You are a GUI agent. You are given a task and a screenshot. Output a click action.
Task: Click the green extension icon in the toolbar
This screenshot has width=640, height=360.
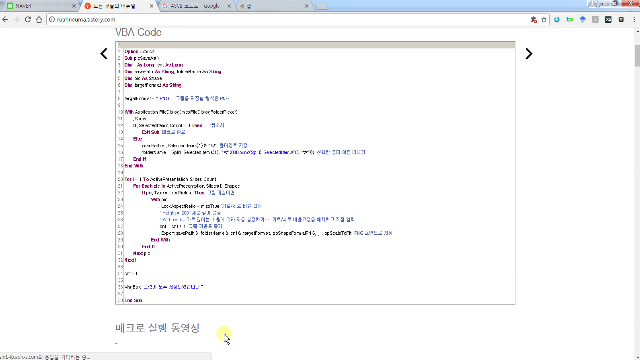click(x=570, y=20)
